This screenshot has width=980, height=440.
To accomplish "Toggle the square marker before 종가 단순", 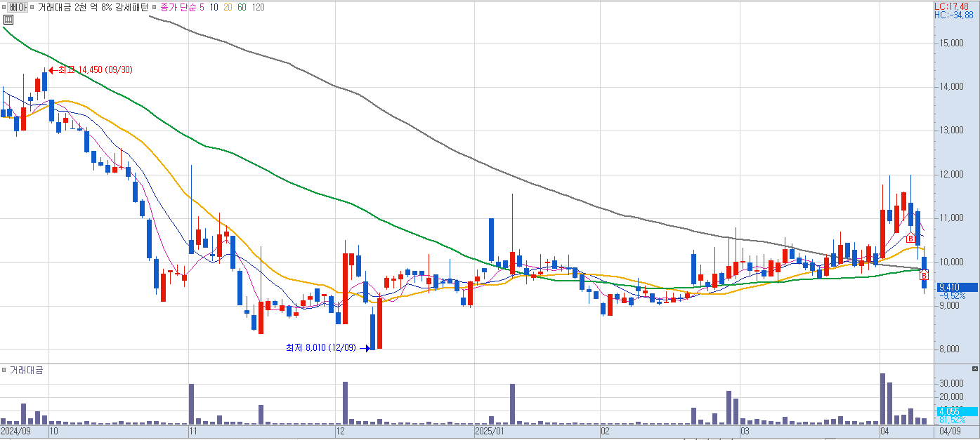I will tap(155, 7).
